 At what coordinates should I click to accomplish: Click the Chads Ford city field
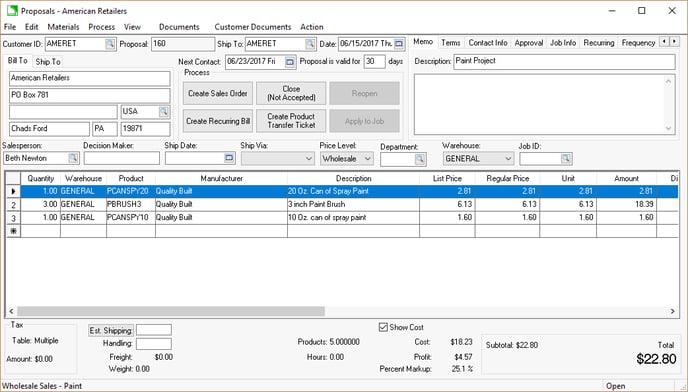49,129
